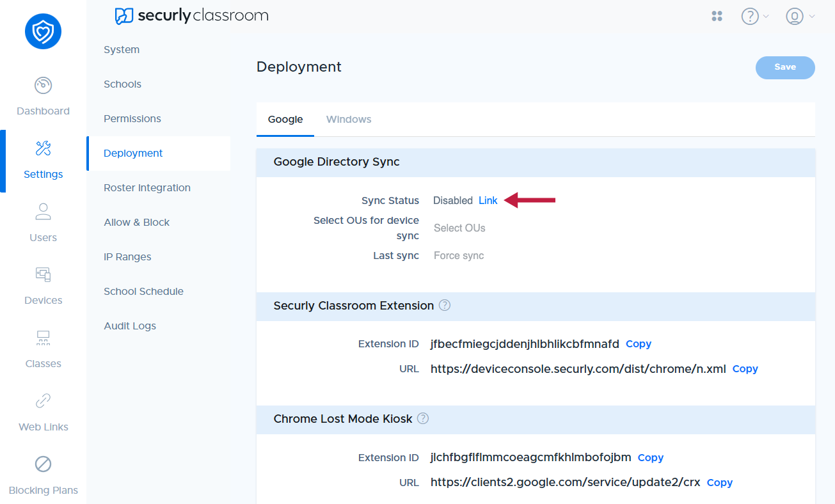Viewport: 835px width, 504px height.
Task: Click the Dashboard label in sidebar
Action: (x=43, y=111)
